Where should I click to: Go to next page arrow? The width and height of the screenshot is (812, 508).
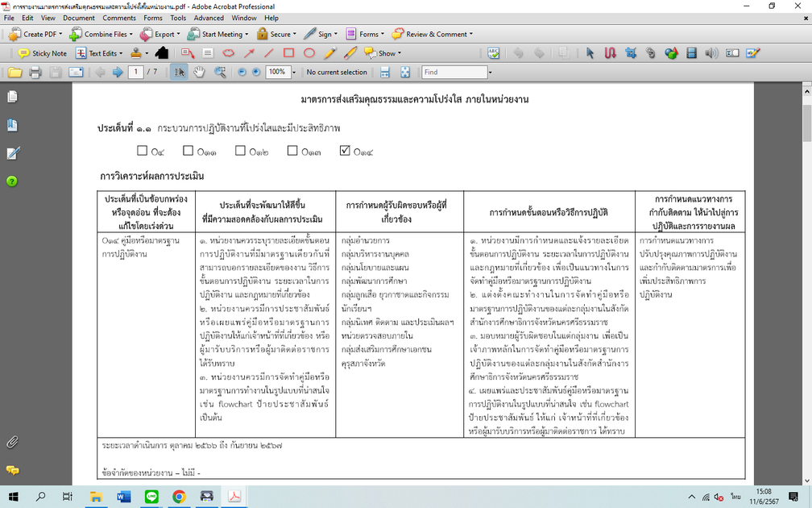118,72
